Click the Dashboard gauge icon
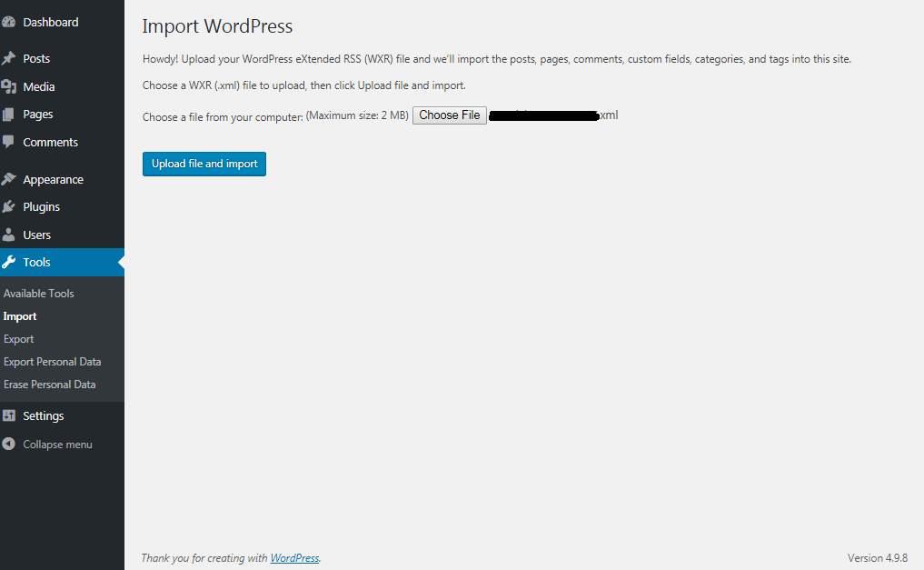This screenshot has height=570, width=924. pos(8,23)
